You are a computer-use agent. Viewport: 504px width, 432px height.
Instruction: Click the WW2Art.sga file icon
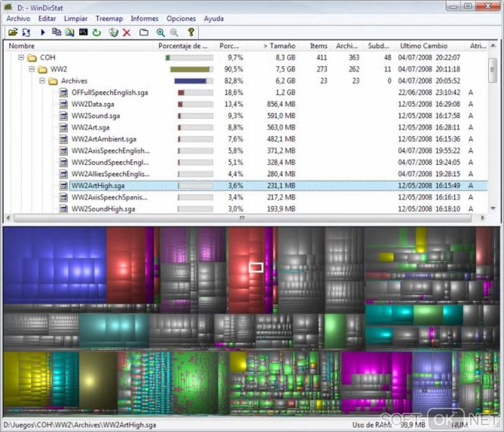(64, 128)
